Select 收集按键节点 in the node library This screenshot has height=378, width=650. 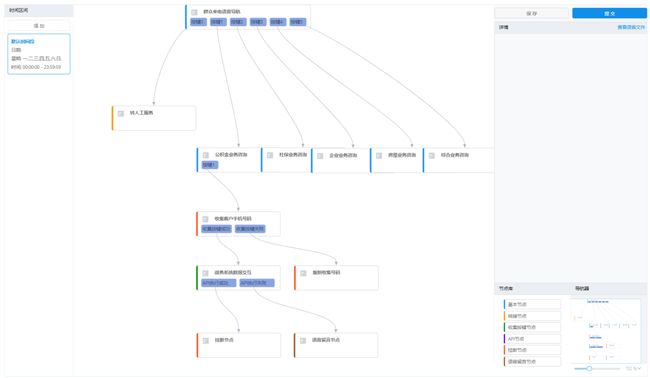click(x=532, y=327)
